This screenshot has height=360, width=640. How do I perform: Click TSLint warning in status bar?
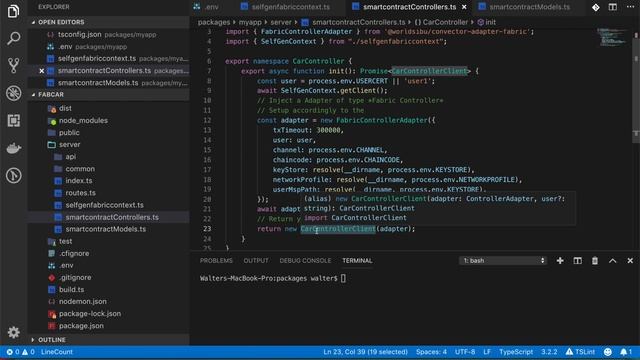coord(580,352)
